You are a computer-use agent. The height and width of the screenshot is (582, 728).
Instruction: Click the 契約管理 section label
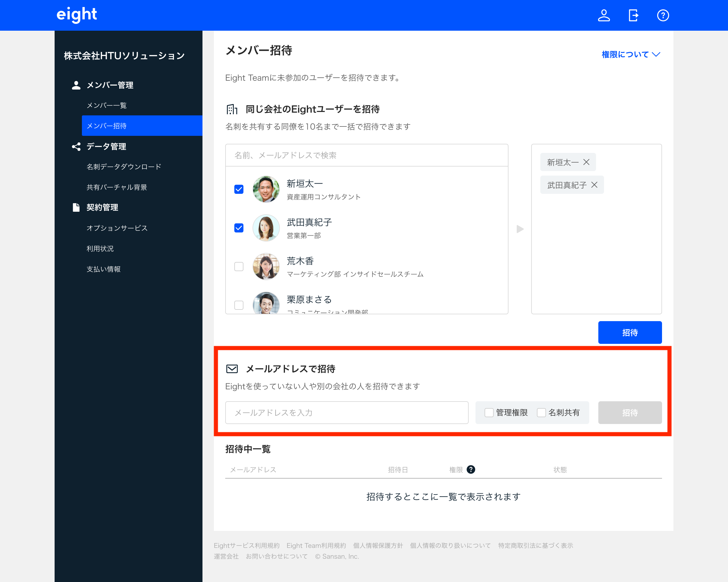pos(102,207)
